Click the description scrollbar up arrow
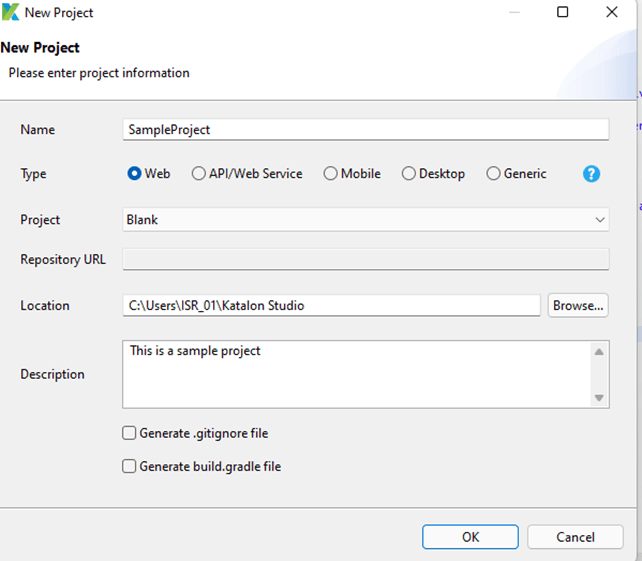 (599, 352)
